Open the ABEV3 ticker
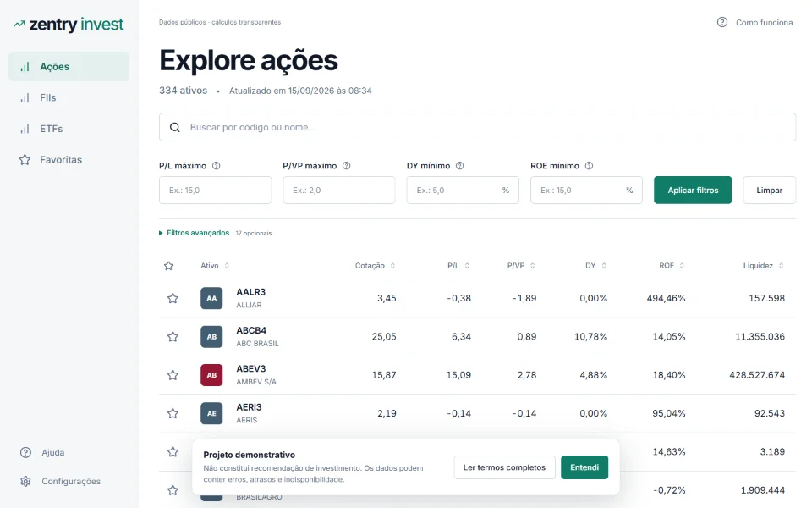Screen dimensions: 812x508 (x=250, y=368)
